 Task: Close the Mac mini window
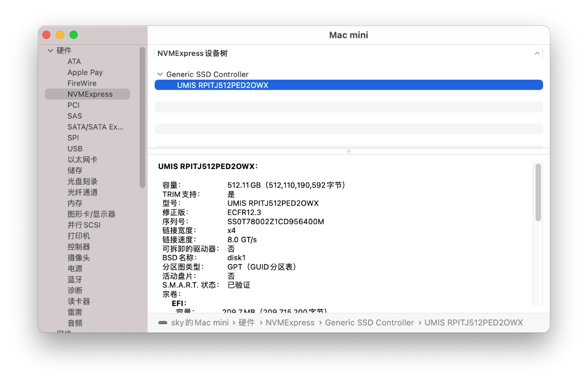(46, 35)
